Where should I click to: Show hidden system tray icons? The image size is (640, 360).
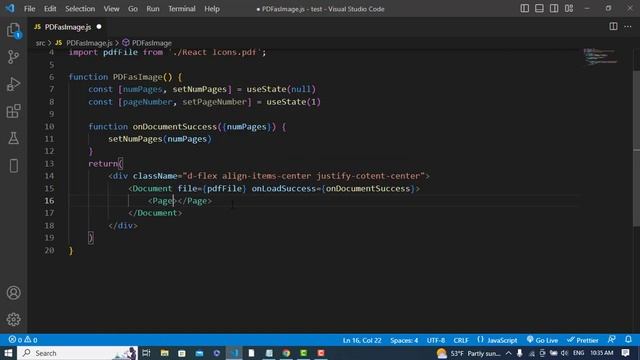point(509,353)
